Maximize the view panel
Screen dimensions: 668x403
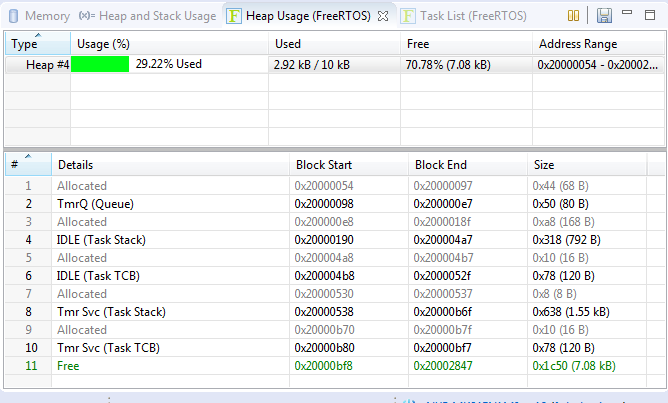pyautogui.click(x=650, y=15)
